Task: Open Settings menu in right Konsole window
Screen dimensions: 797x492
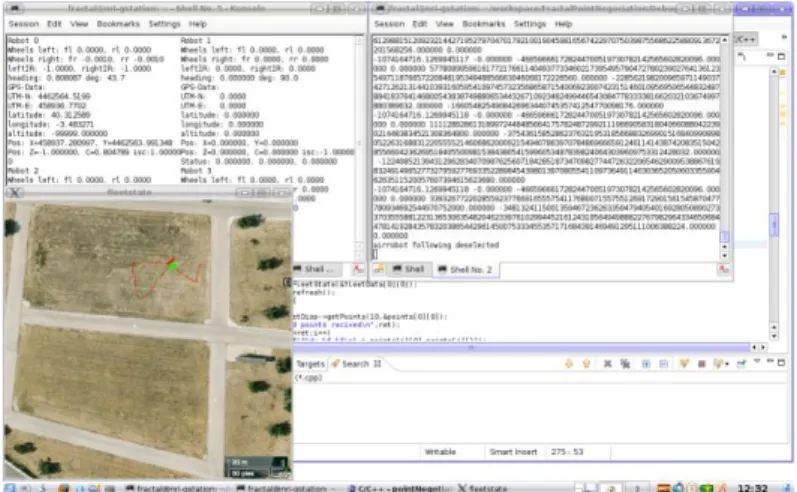Action: click(530, 24)
